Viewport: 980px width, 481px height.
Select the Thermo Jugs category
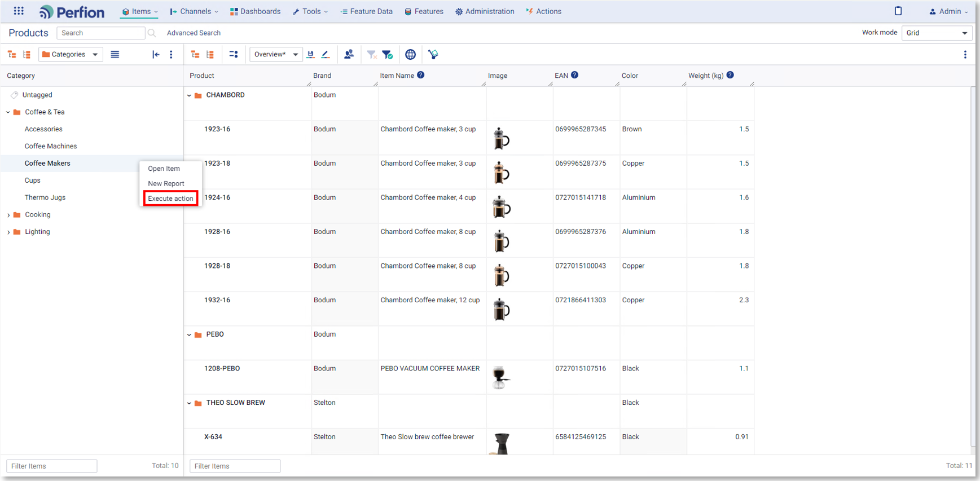[x=45, y=197]
